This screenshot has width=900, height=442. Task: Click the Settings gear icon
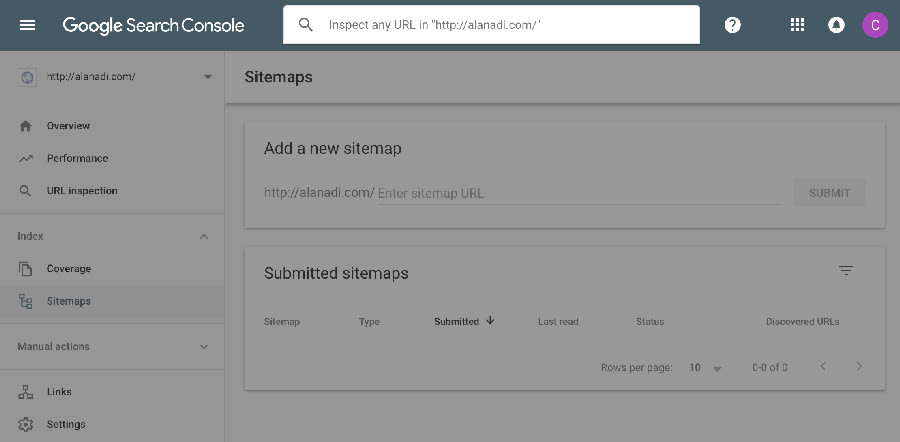coord(25,425)
